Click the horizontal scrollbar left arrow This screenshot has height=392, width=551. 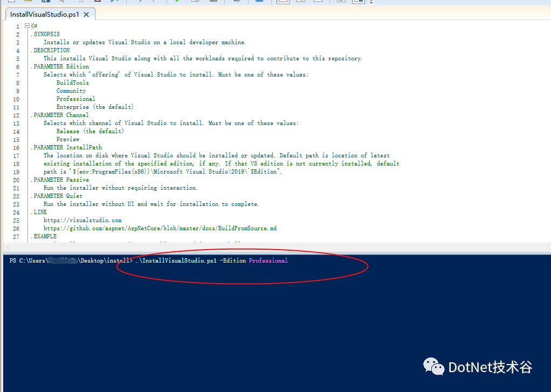[x=8, y=247]
